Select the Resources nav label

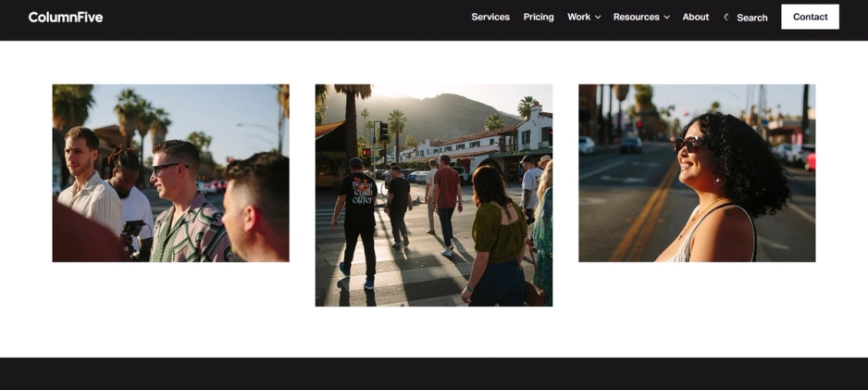click(x=636, y=18)
